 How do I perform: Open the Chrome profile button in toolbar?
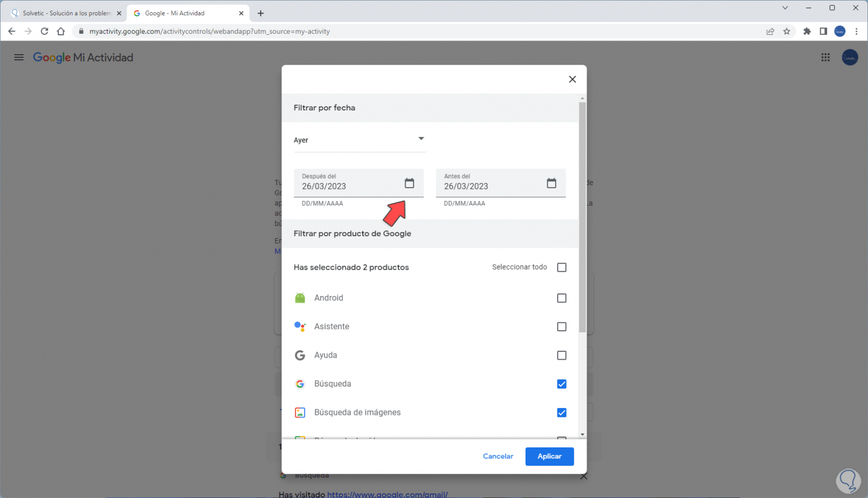pos(840,32)
